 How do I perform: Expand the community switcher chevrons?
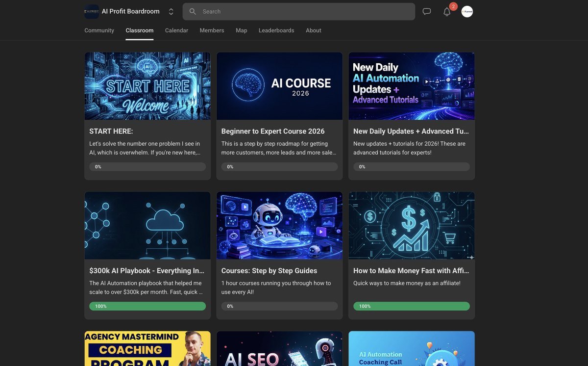171,11
